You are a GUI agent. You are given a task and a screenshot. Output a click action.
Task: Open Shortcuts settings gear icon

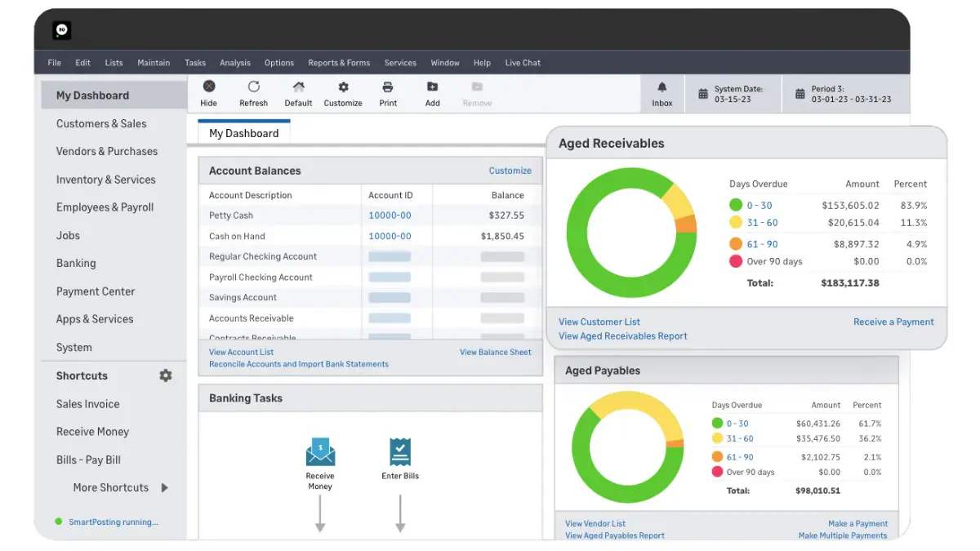tap(166, 375)
